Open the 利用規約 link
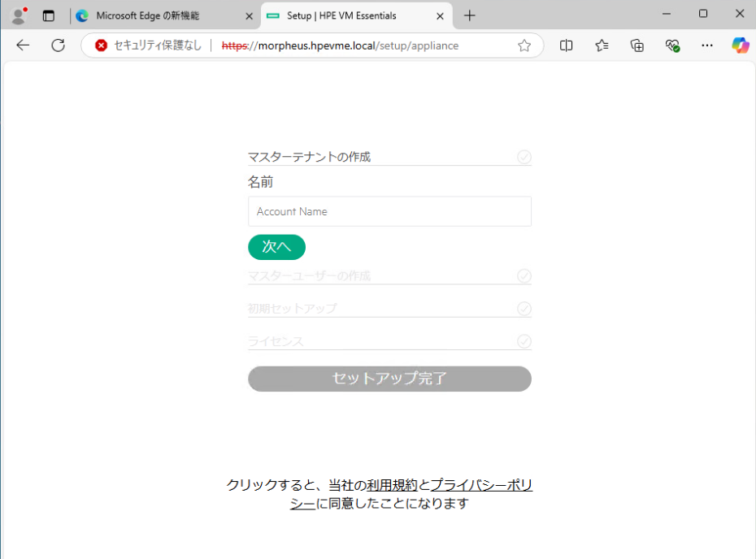This screenshot has height=559, width=756. pos(392,485)
